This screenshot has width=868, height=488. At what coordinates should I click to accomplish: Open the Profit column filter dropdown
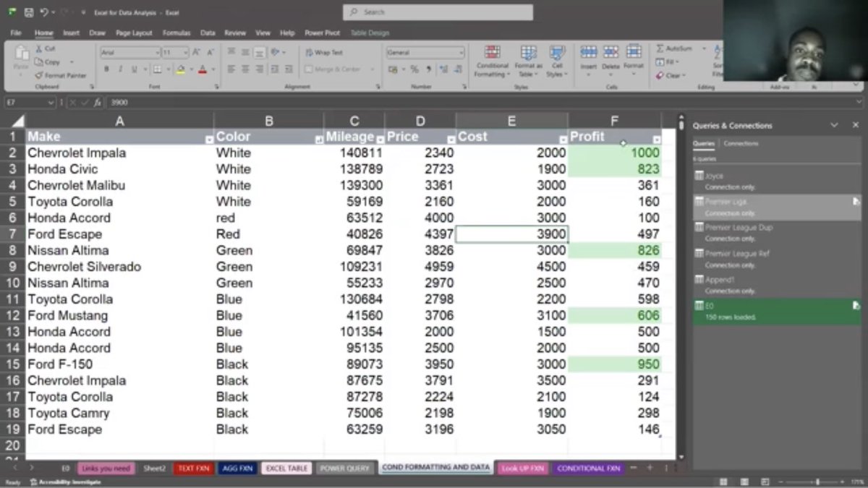pyautogui.click(x=656, y=139)
